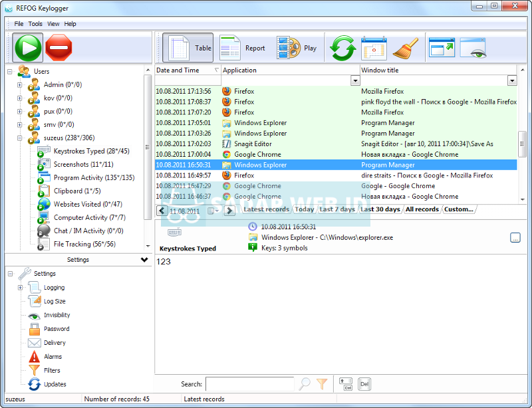
Task: Click the window with green arrow icon
Action: (442, 47)
